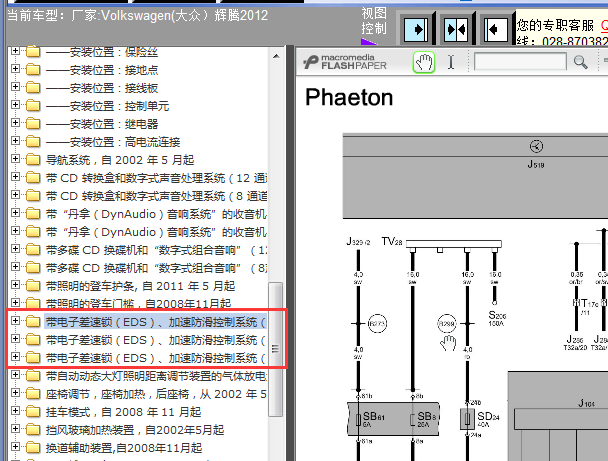This screenshot has width=608, height=461.
Task: Select 挡风玻璃加热装置，自2002年5月起 item
Action: pos(135,430)
